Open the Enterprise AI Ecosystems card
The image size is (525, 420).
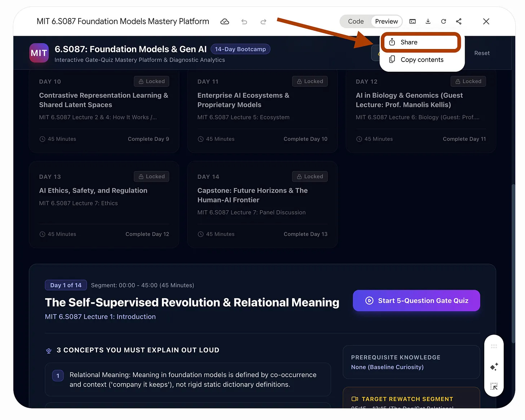[x=262, y=111]
